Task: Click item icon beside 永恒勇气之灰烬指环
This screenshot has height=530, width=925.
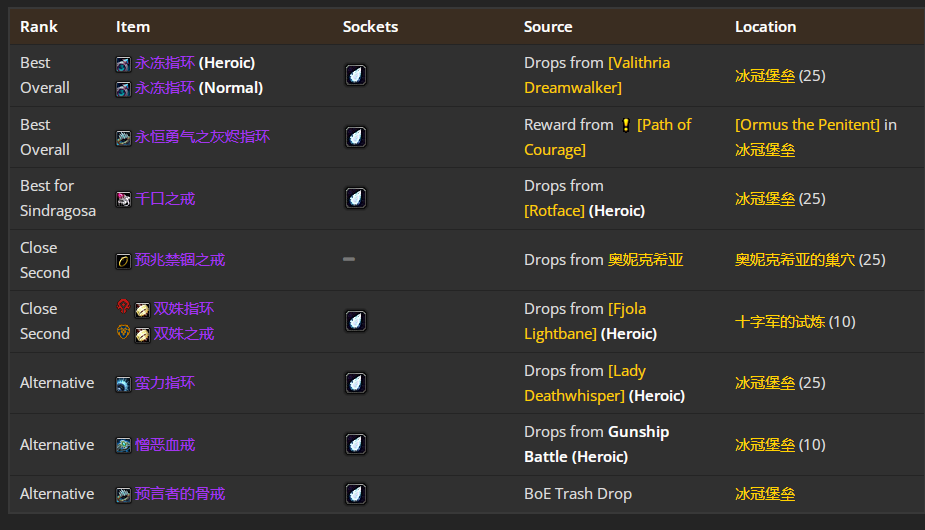Action: [x=123, y=138]
